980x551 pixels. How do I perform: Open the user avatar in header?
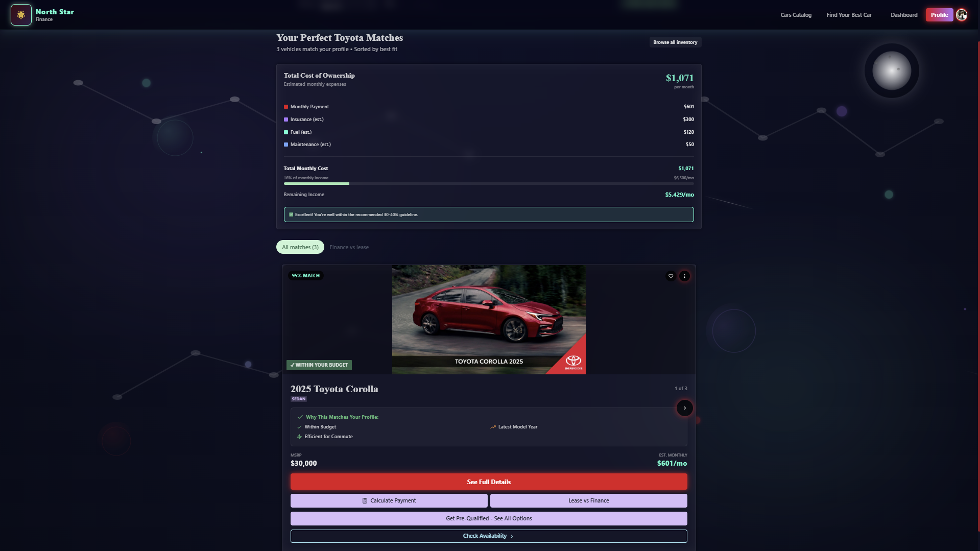click(x=962, y=15)
